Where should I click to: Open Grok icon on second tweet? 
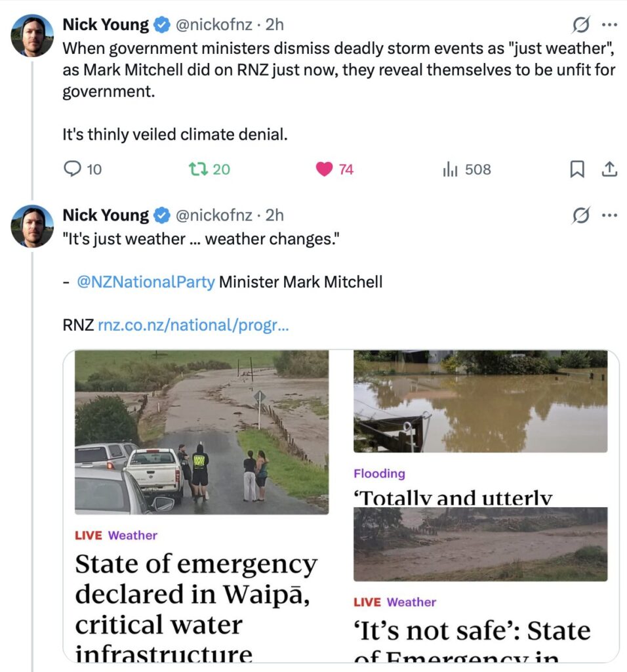pyautogui.click(x=580, y=215)
